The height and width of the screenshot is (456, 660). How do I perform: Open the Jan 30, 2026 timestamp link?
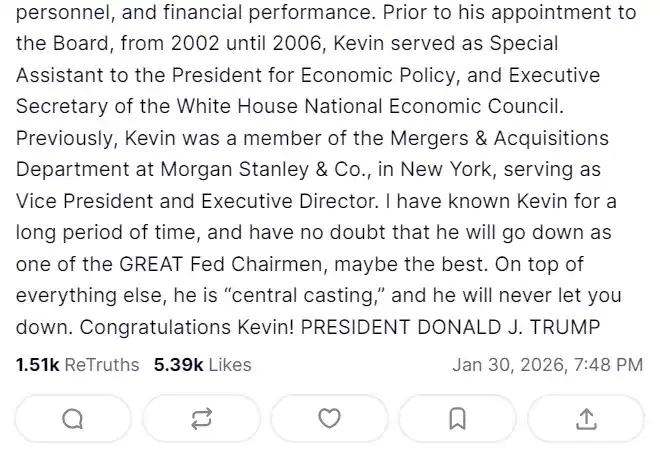pyautogui.click(x=547, y=365)
